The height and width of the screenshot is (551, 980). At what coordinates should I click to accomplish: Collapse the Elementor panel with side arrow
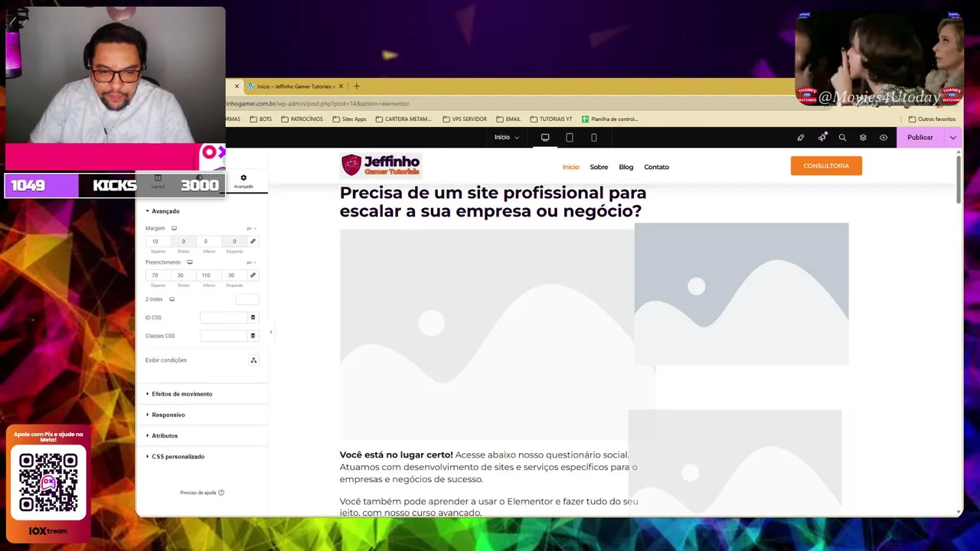pyautogui.click(x=271, y=332)
